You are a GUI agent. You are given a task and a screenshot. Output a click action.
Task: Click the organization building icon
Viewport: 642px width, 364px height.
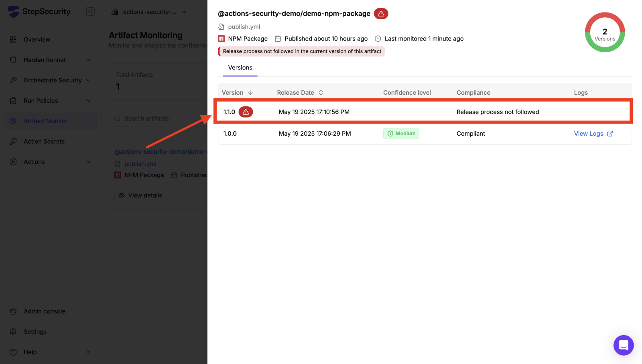[x=115, y=12]
